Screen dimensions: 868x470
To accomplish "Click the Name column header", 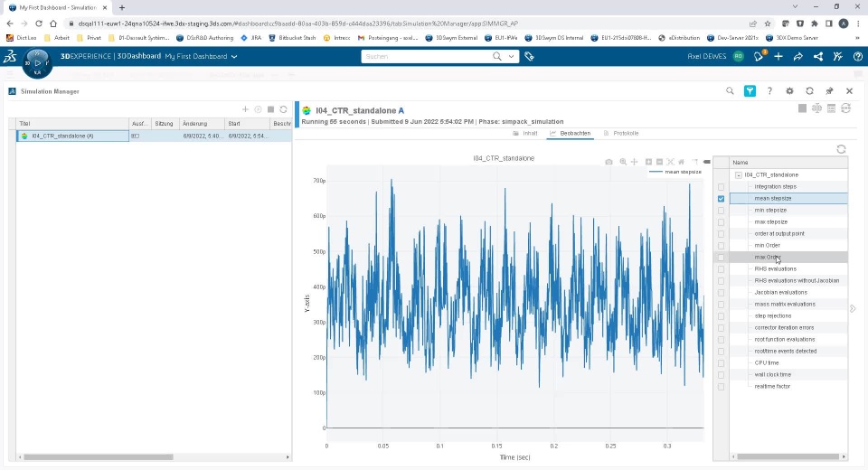I will point(788,162).
